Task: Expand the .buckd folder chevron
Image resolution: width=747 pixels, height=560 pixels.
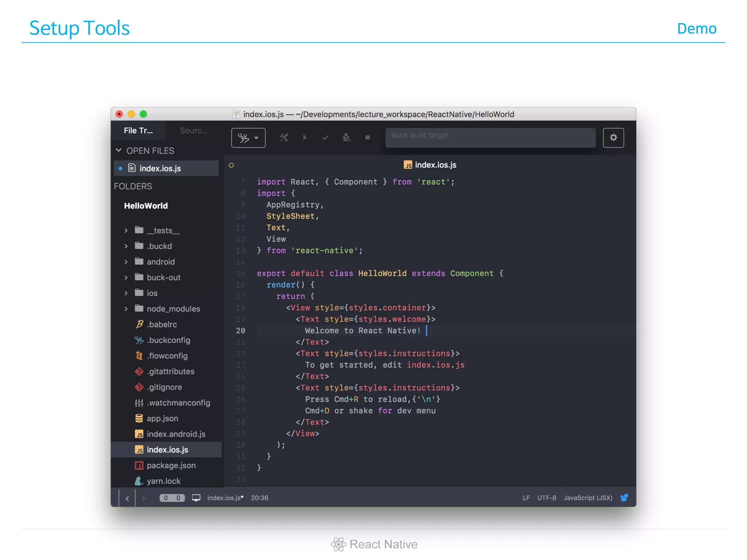Action: (126, 246)
